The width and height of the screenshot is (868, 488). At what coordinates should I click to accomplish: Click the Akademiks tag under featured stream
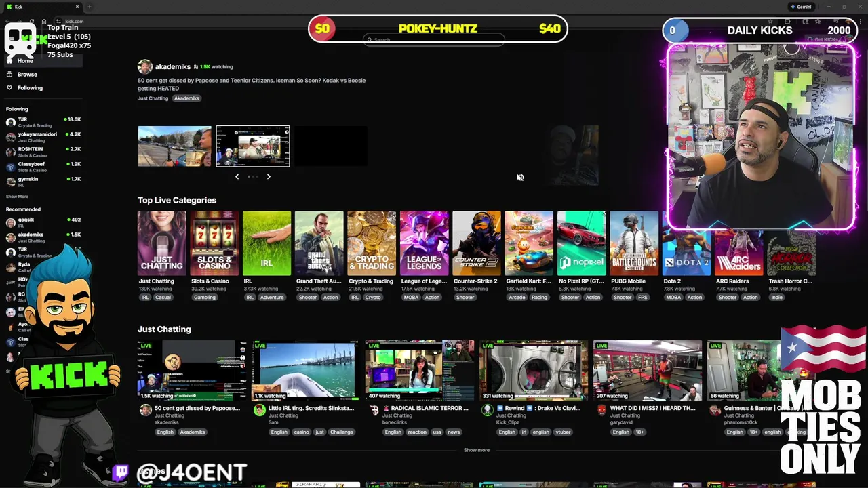(186, 98)
